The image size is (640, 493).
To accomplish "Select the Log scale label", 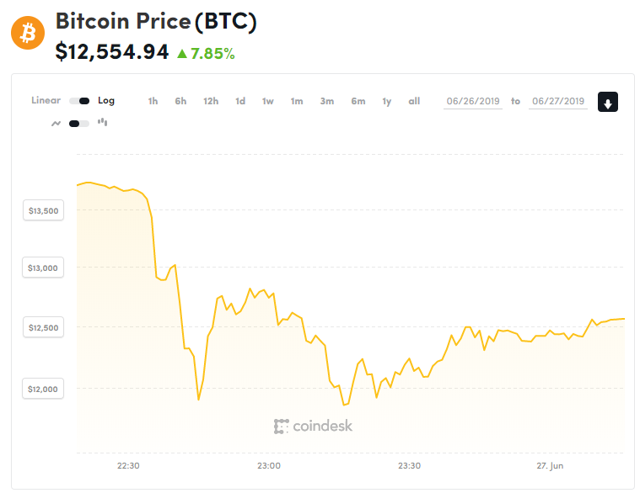I will [106, 101].
